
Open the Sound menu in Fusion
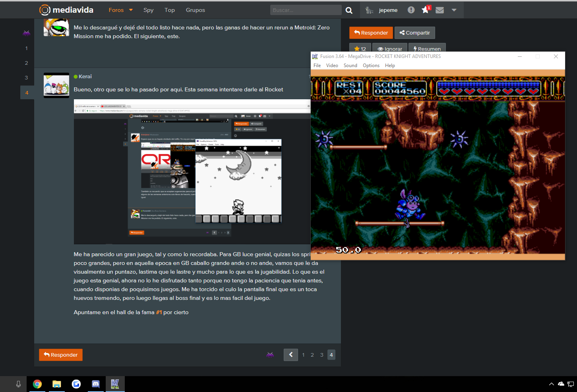(350, 66)
